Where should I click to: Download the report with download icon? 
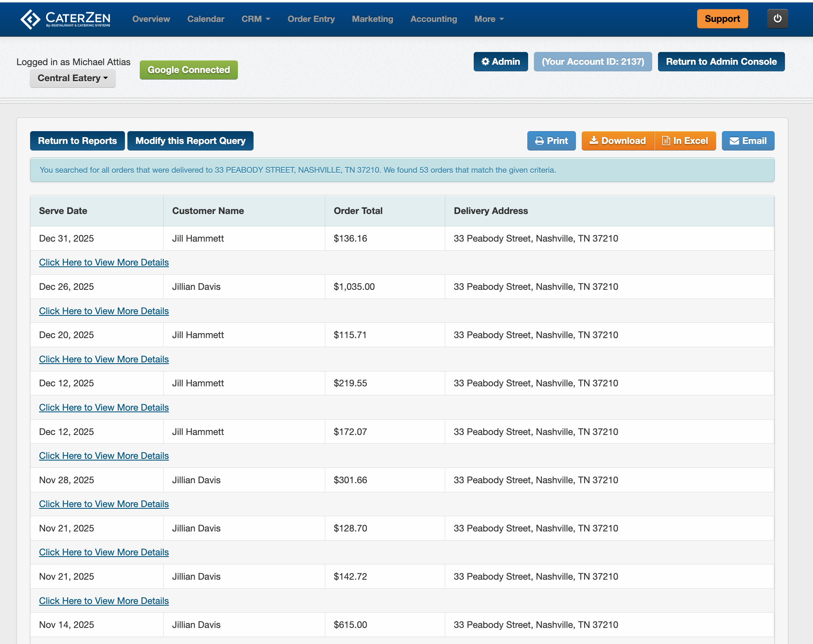[x=618, y=141]
